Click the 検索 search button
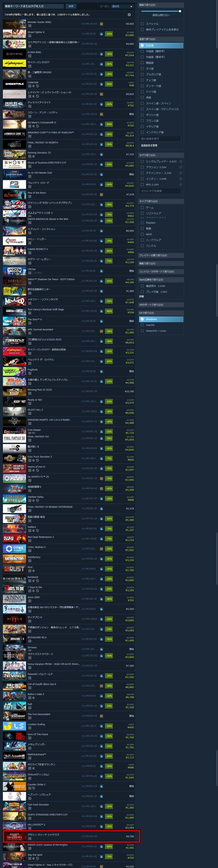Viewport: 218px width, 868px height. point(71,6)
